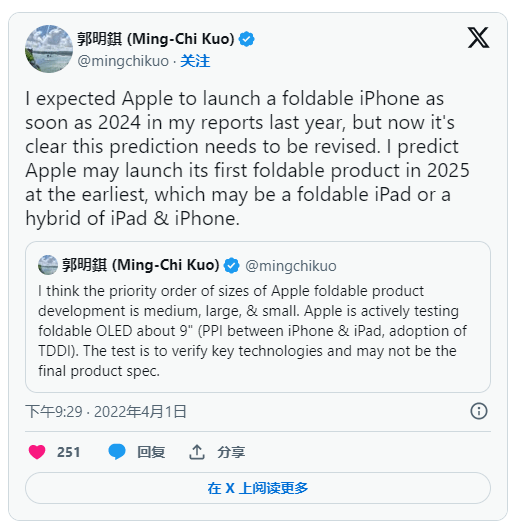This screenshot has width=519, height=531.
Task: Click the X logo icon
Action: (x=478, y=38)
